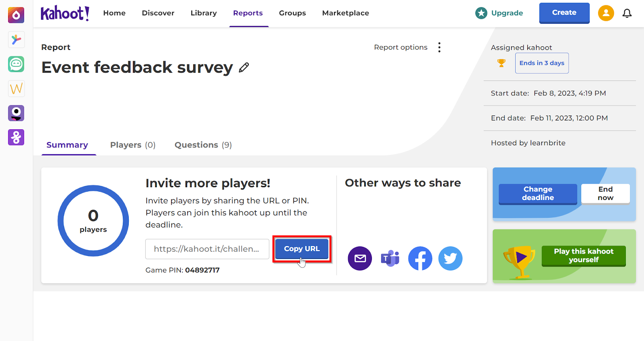Switch to the Players (0) tab
Screen dimensions: 644x341
tap(133, 145)
